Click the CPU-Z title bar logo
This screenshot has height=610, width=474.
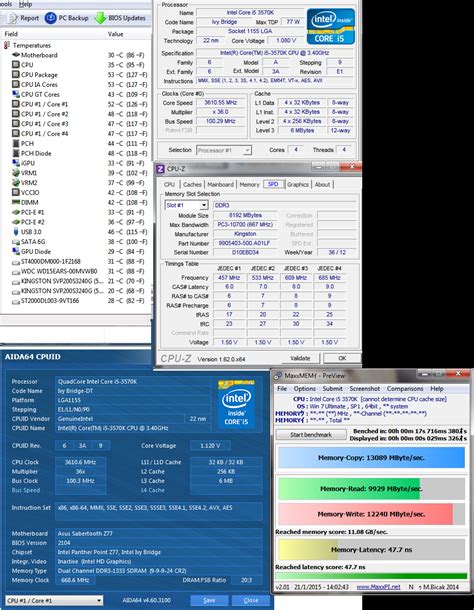click(160, 169)
